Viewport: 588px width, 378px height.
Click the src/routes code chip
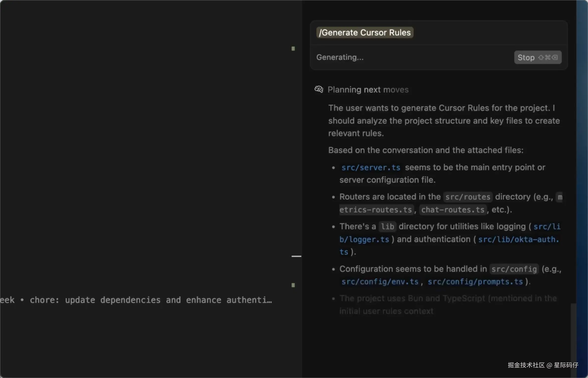(467, 197)
